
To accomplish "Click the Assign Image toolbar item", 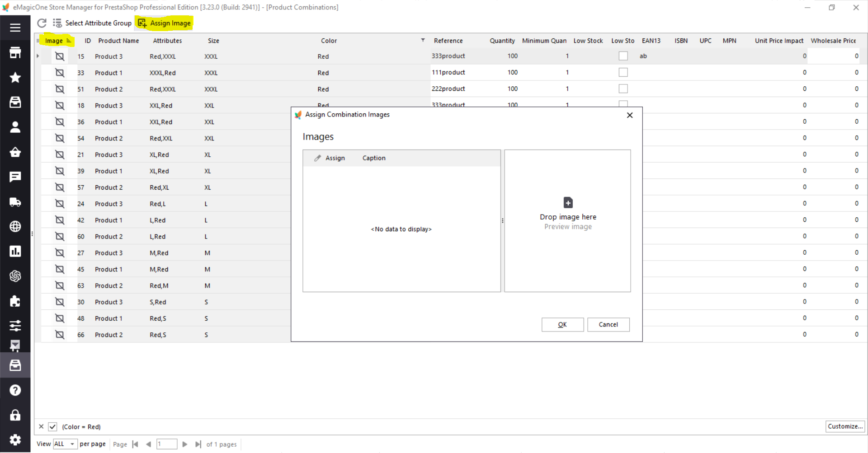I will [x=165, y=23].
